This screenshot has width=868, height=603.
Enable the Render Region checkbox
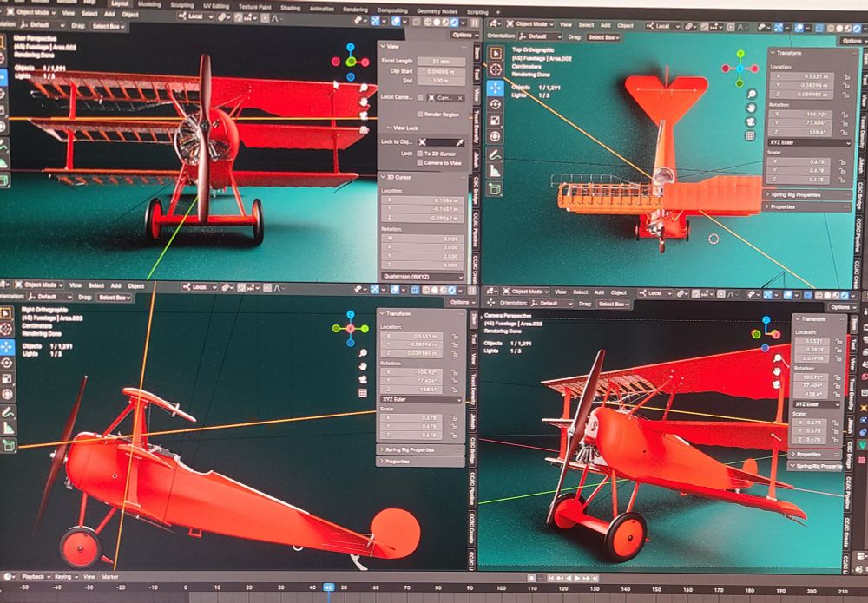420,115
